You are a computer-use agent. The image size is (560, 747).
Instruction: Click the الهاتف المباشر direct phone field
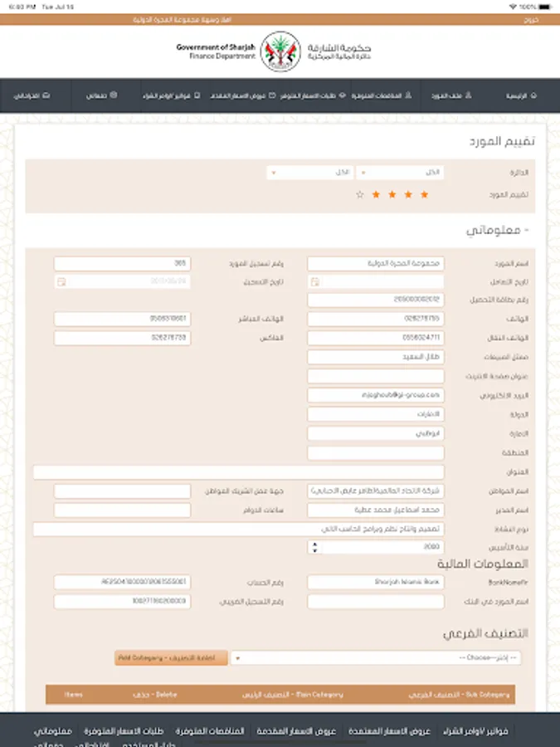click(123, 319)
